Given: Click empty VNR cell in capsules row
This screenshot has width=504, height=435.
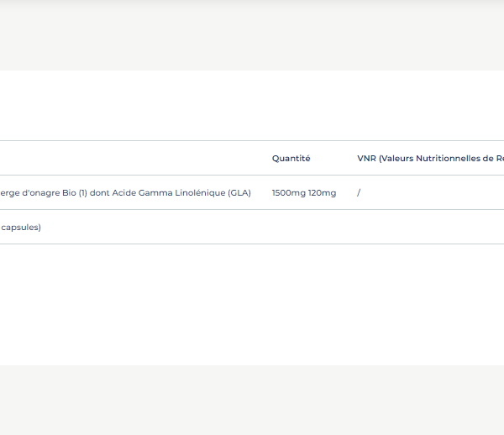Looking at the screenshot, I should tap(428, 228).
